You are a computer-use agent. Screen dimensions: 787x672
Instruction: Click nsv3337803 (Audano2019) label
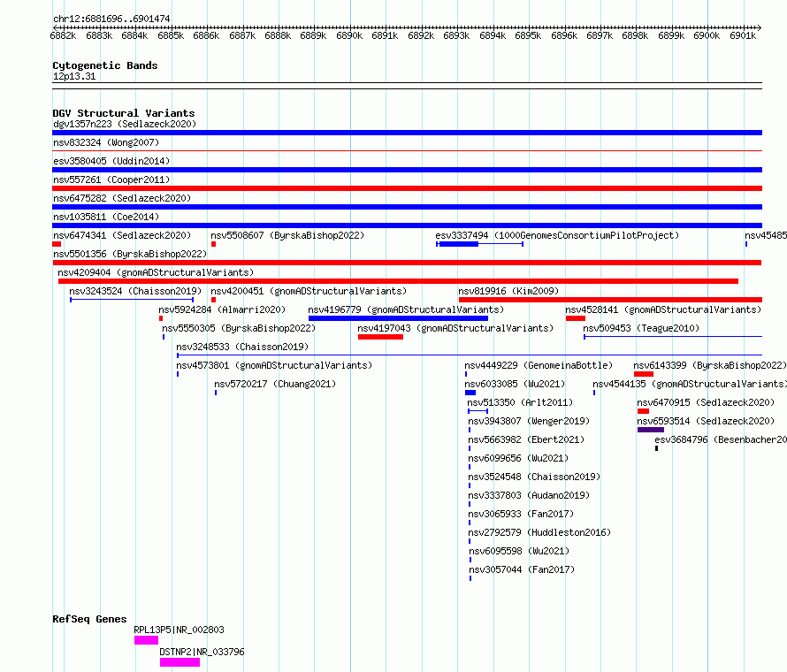point(529,495)
